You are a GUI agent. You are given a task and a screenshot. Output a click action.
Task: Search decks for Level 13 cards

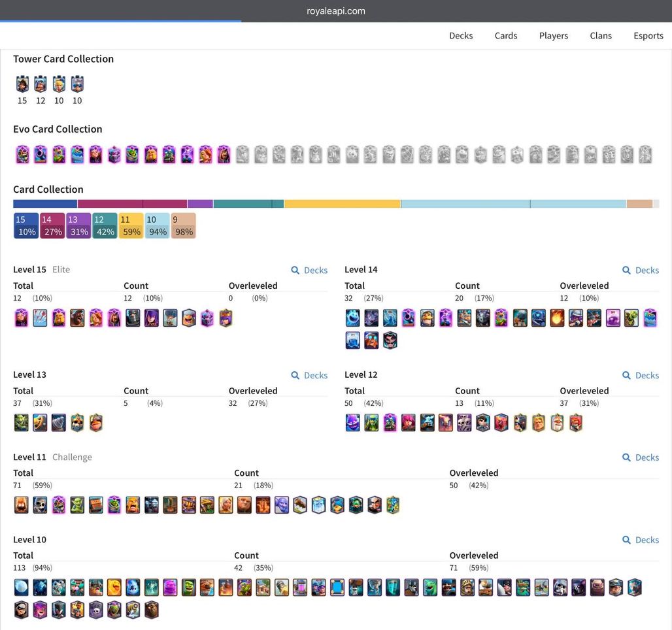tap(309, 375)
